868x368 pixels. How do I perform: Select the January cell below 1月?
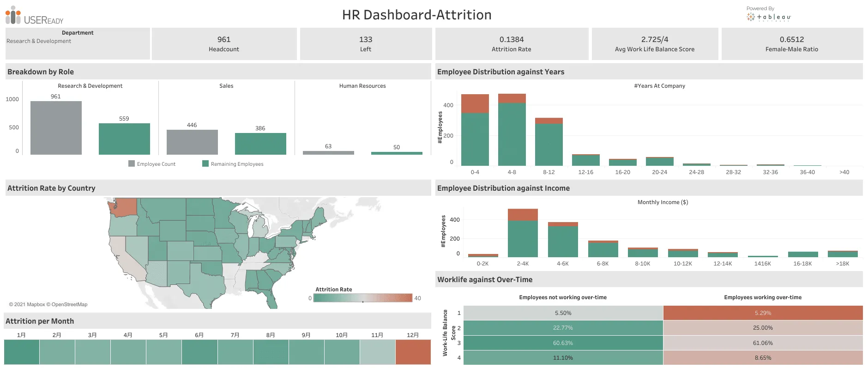pyautogui.click(x=22, y=352)
